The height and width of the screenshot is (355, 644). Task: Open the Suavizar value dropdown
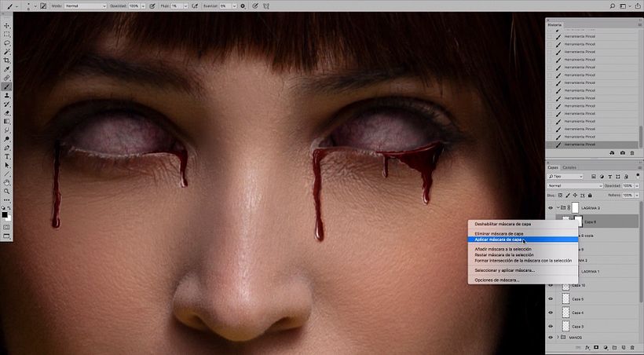click(x=234, y=6)
